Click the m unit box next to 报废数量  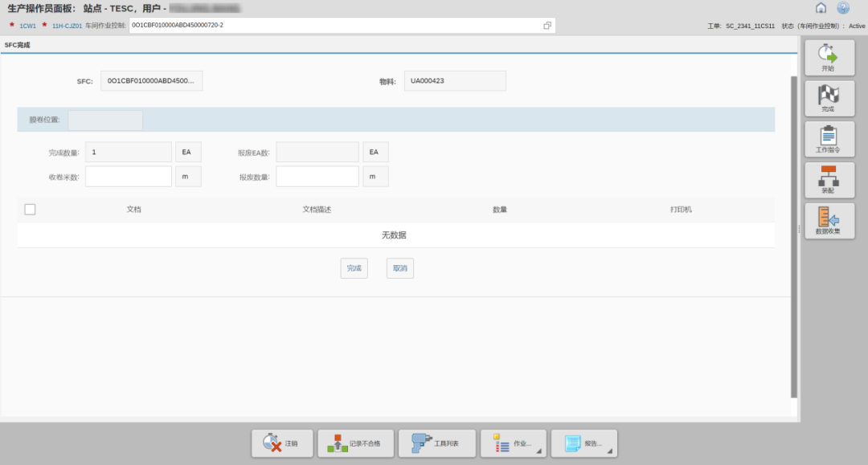[x=375, y=177]
